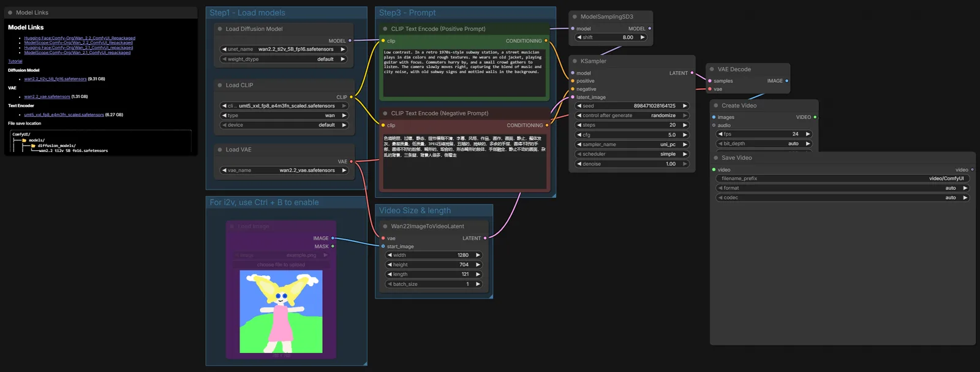Image resolution: width=980 pixels, height=372 pixels.
Task: Open the control after generate dropdown
Action: pyautogui.click(x=632, y=115)
